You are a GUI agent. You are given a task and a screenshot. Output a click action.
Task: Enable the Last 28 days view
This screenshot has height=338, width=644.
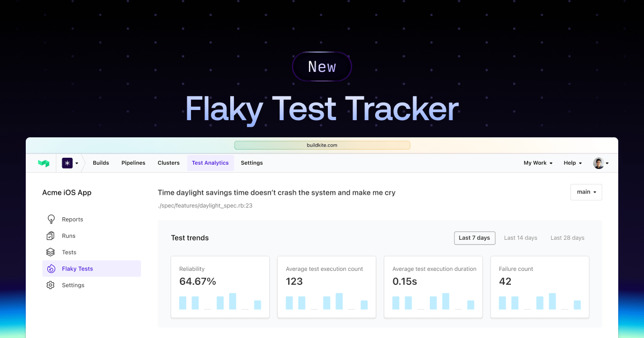pyautogui.click(x=567, y=237)
